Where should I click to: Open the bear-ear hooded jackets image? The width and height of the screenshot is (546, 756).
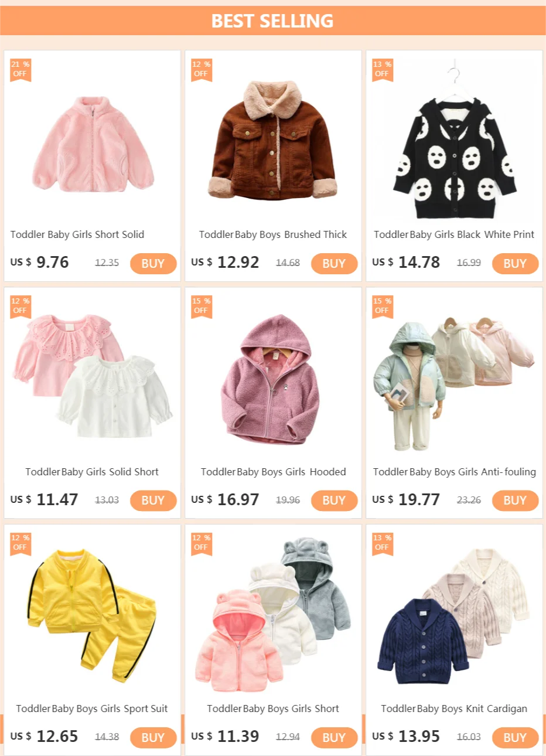[274, 615]
